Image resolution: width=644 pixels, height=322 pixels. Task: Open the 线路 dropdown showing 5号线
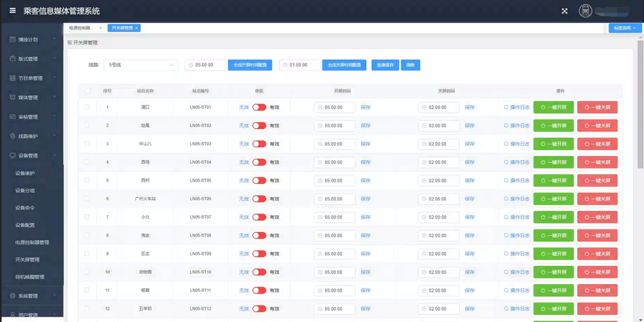[141, 65]
